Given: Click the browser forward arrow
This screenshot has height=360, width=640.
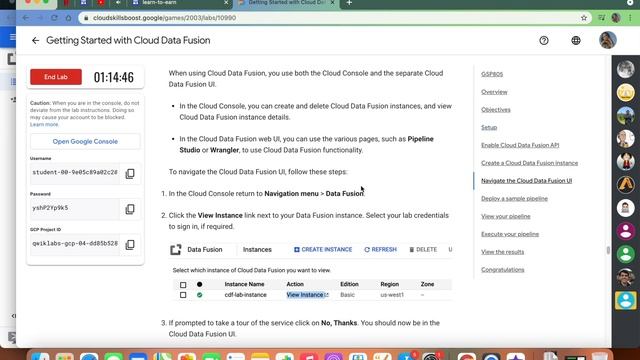Looking at the screenshot, I should pyautogui.click(x=40, y=18).
